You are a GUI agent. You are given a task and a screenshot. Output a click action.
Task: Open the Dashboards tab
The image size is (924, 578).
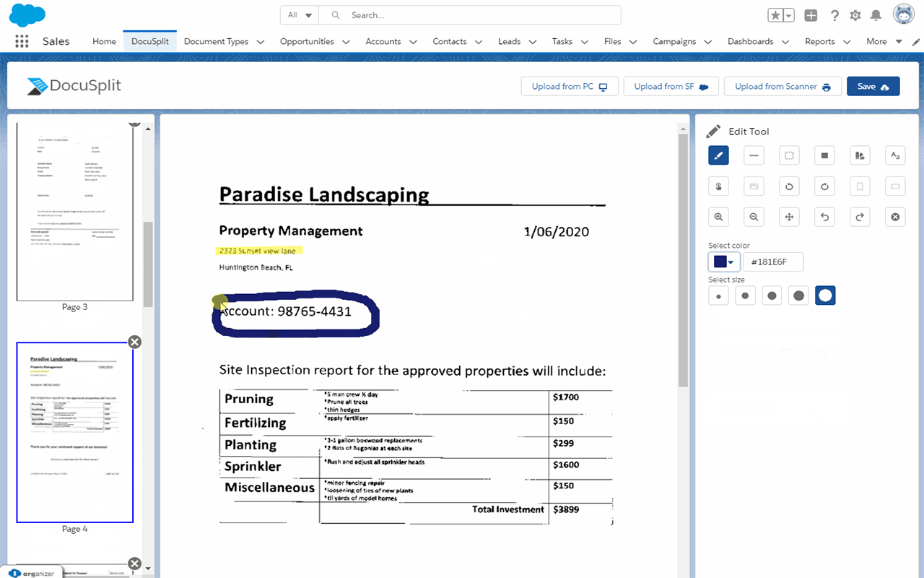pyautogui.click(x=750, y=41)
